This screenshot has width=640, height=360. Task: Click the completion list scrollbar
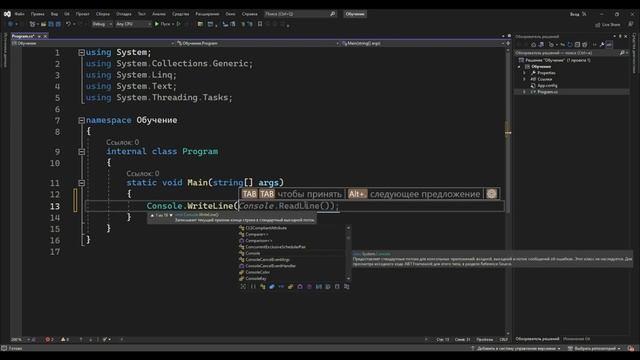(x=348, y=253)
